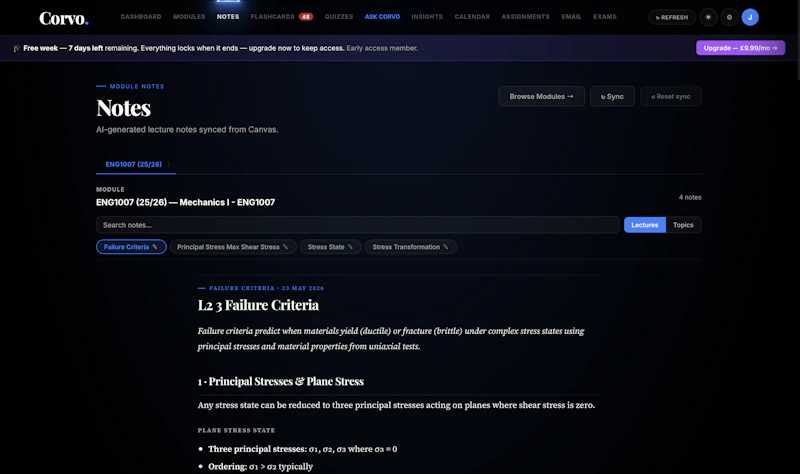Screen dimensions: 800x474
Task: Open the user avatar J menu
Action: 750,17
